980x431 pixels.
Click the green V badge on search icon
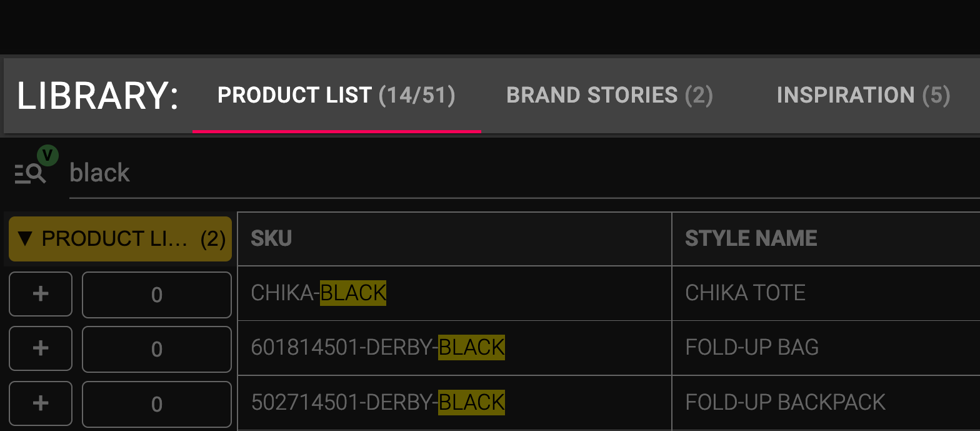[x=47, y=155]
